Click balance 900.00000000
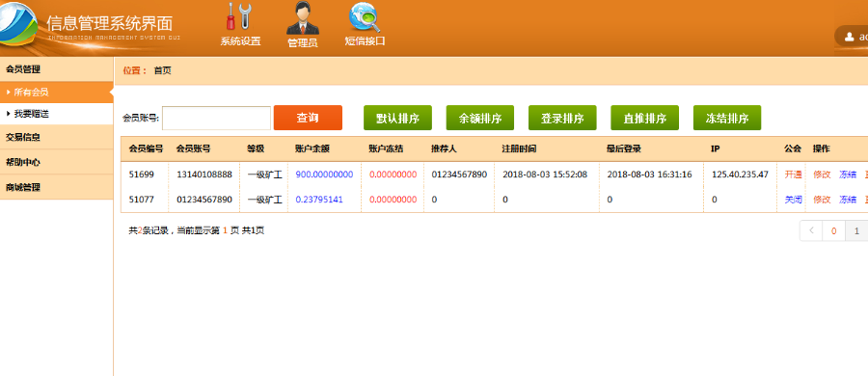 click(x=324, y=175)
